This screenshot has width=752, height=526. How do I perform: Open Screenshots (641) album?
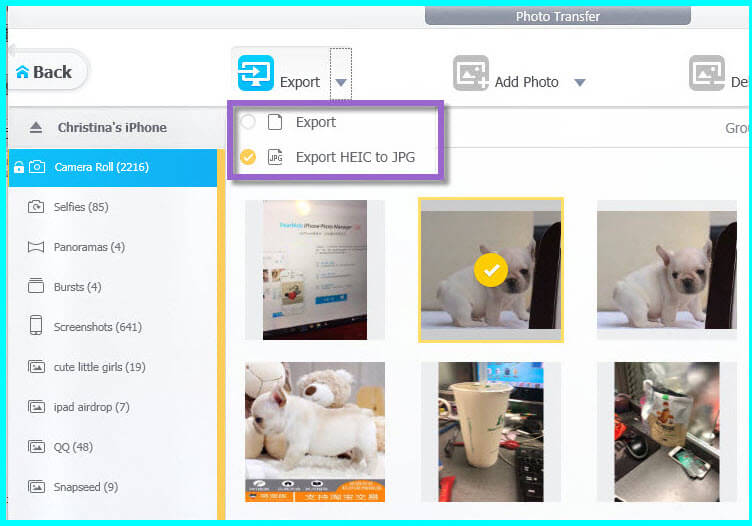coord(113,327)
